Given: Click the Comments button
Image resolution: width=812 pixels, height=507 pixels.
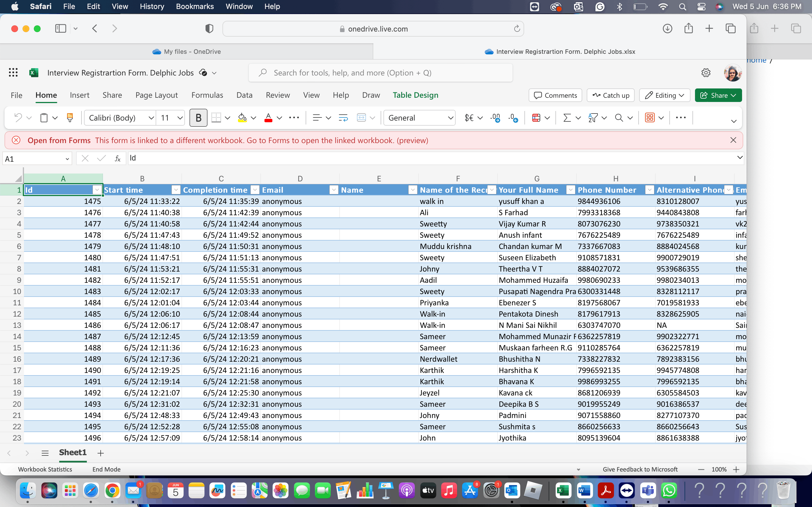Looking at the screenshot, I should pyautogui.click(x=555, y=95).
